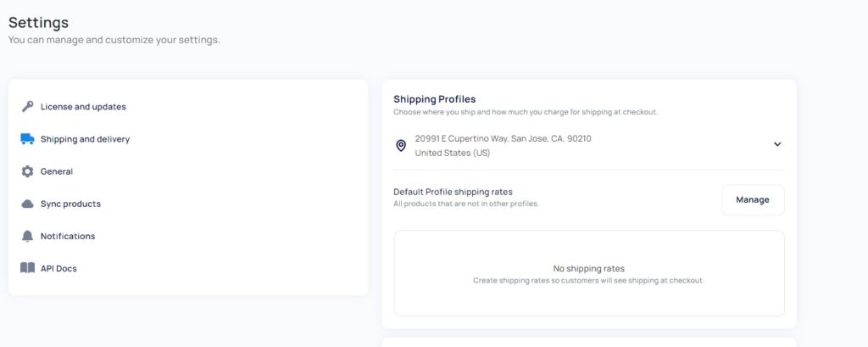This screenshot has height=347, width=868.
Task: Click the Default Profile shipping rates label
Action: tap(453, 192)
